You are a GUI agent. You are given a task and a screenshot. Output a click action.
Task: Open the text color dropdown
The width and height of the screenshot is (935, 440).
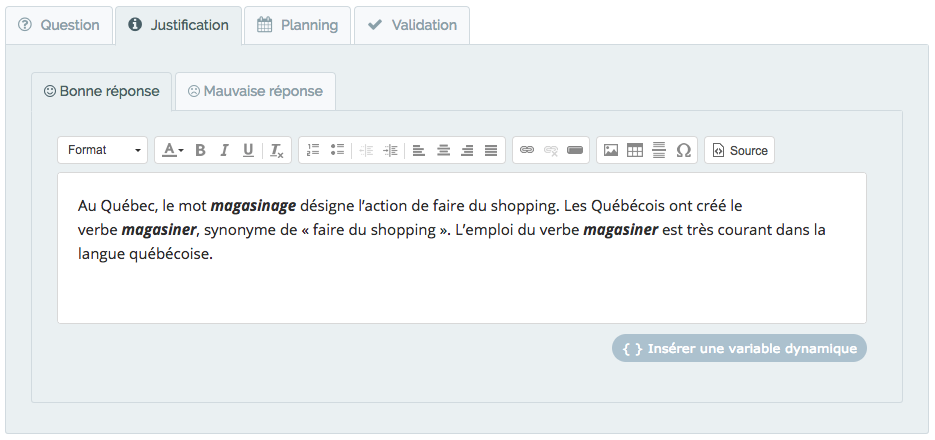172,150
